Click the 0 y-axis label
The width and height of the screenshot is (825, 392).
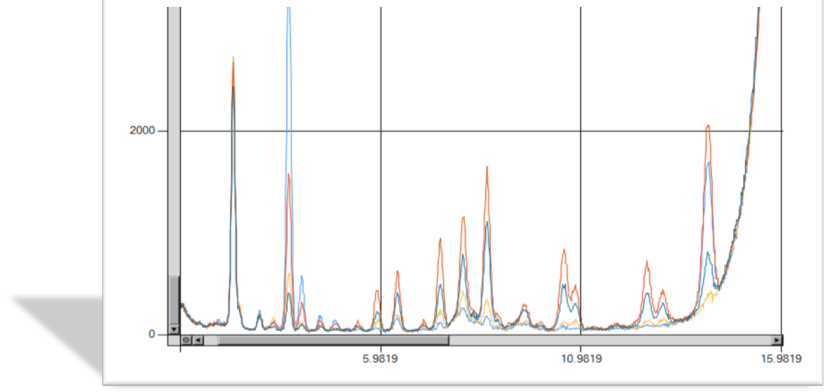[152, 335]
